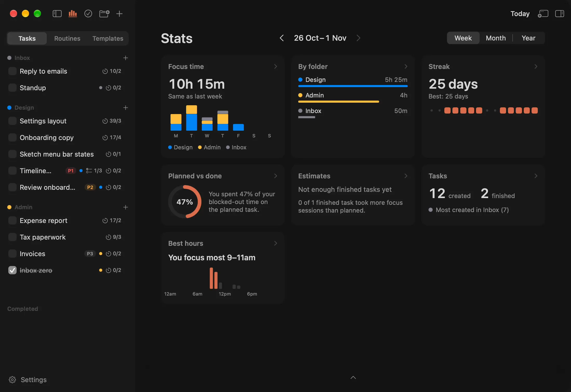Select the Year stats view

[528, 38]
